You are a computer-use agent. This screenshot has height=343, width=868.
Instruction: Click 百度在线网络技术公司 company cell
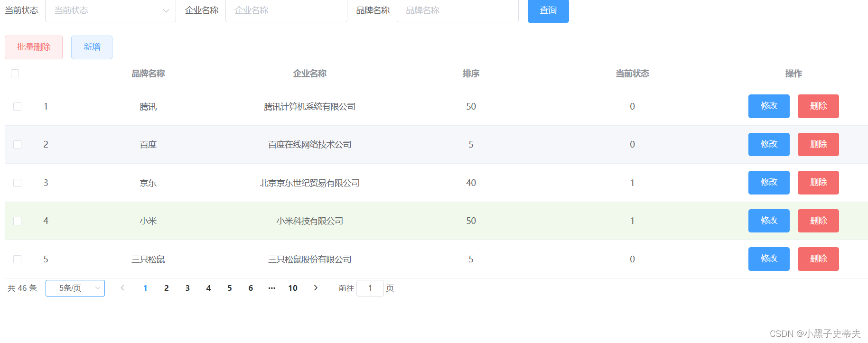click(x=309, y=145)
